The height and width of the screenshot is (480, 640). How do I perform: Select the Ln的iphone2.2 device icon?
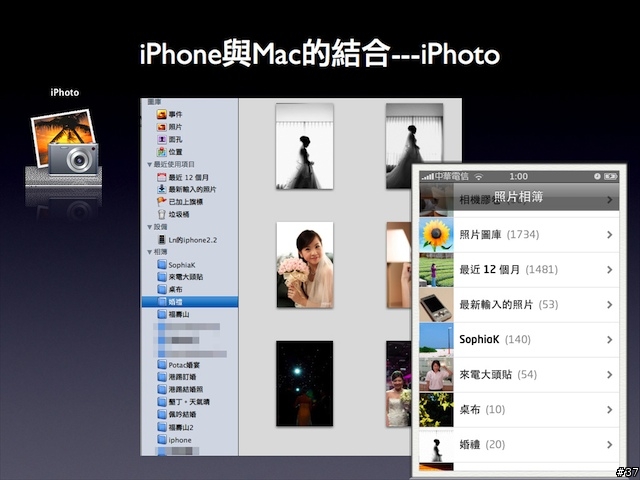[x=162, y=240]
